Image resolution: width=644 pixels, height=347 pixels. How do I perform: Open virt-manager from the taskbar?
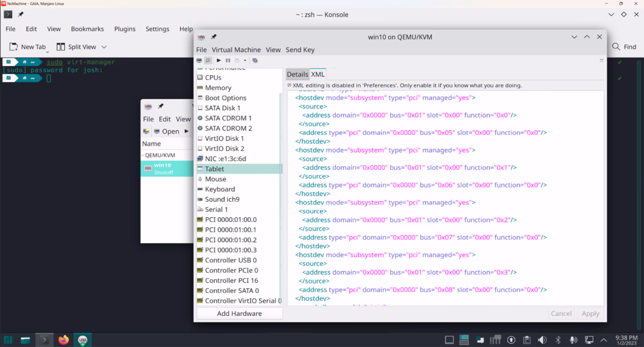(x=82, y=340)
